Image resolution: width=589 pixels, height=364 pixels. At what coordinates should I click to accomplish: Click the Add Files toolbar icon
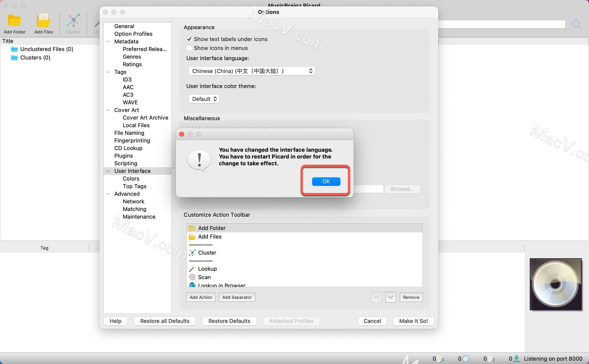coord(44,21)
